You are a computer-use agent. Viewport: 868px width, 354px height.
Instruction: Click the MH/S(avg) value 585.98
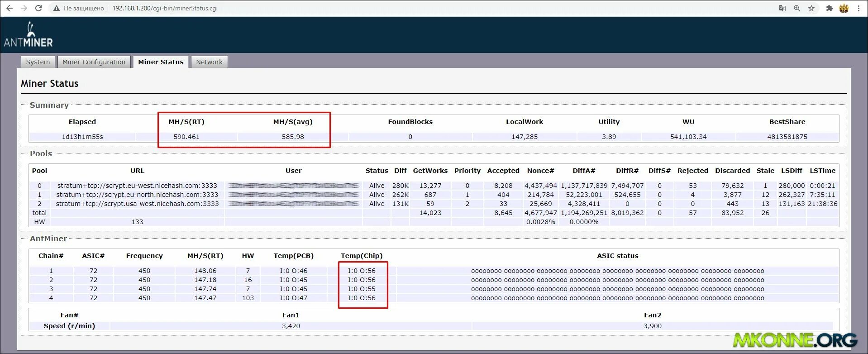(x=293, y=137)
